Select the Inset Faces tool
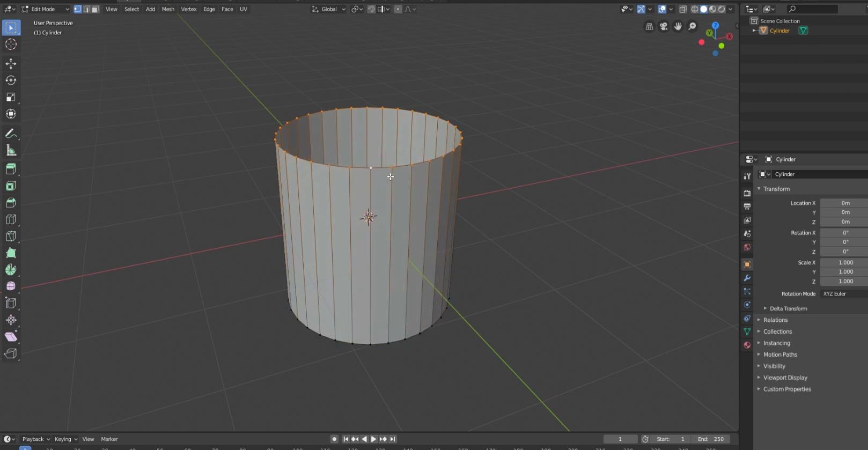Screen dimensions: 868x450 coord(11,186)
